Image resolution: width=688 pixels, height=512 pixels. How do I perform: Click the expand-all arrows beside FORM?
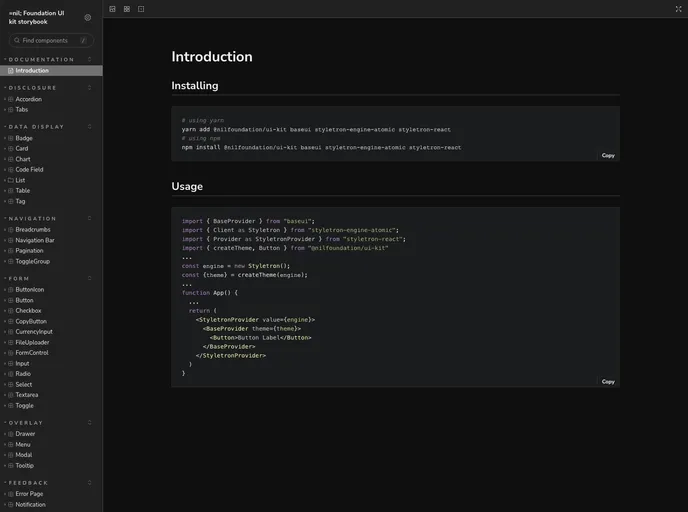89,278
